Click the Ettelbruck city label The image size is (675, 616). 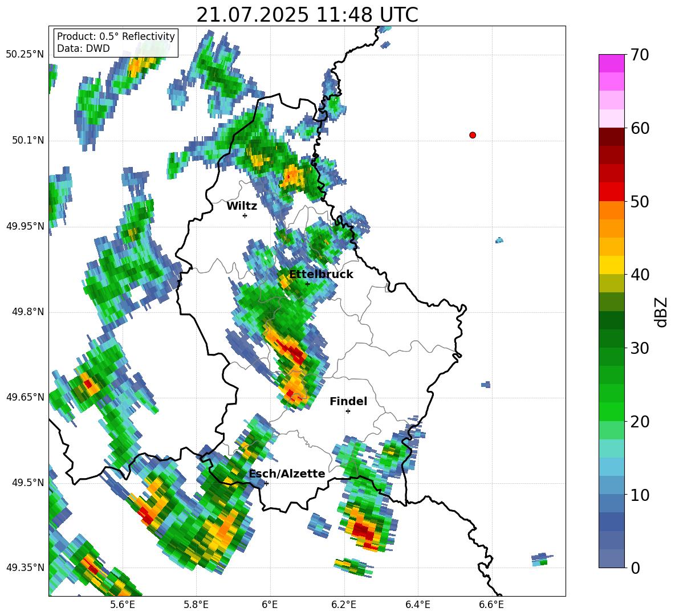click(x=321, y=275)
